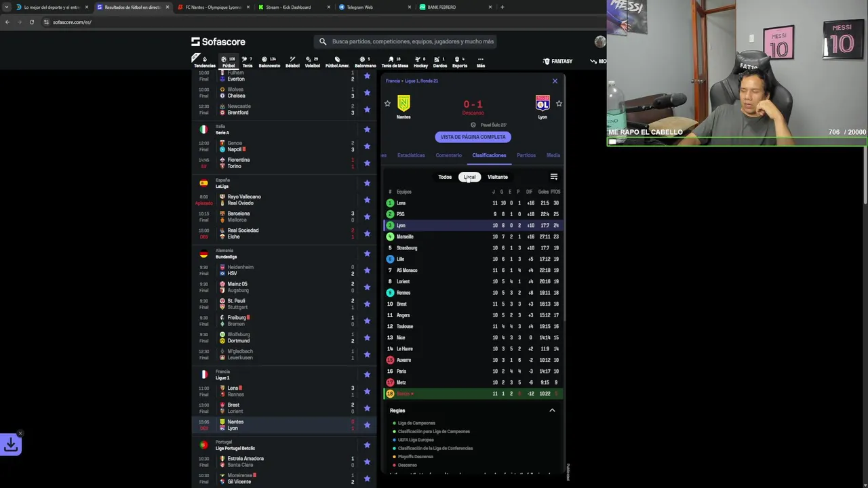The image size is (868, 488).
Task: Toggle favorite star for Ligue 1
Action: 367,374
